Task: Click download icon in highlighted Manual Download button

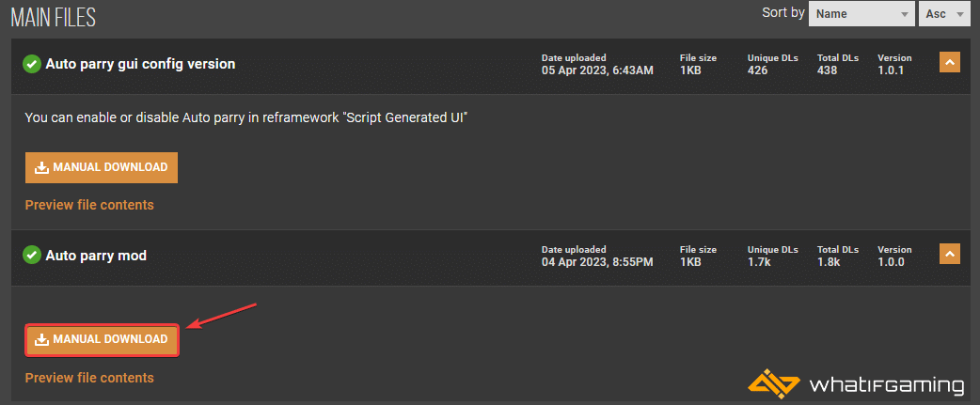Action: (41, 339)
